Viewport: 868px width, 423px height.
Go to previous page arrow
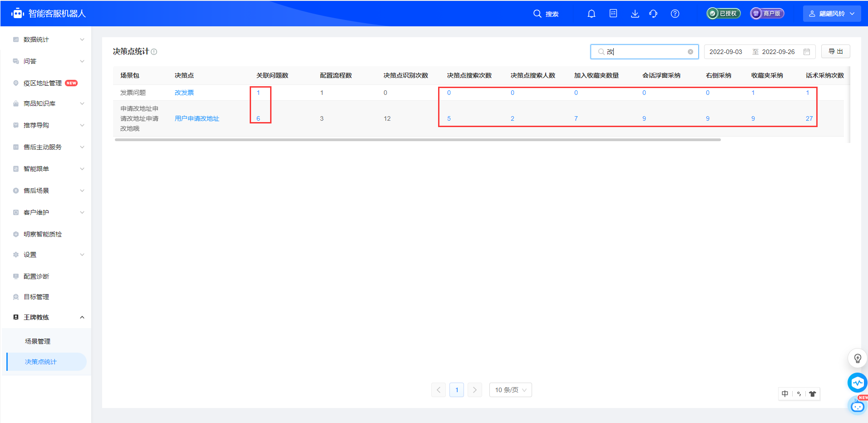point(439,390)
